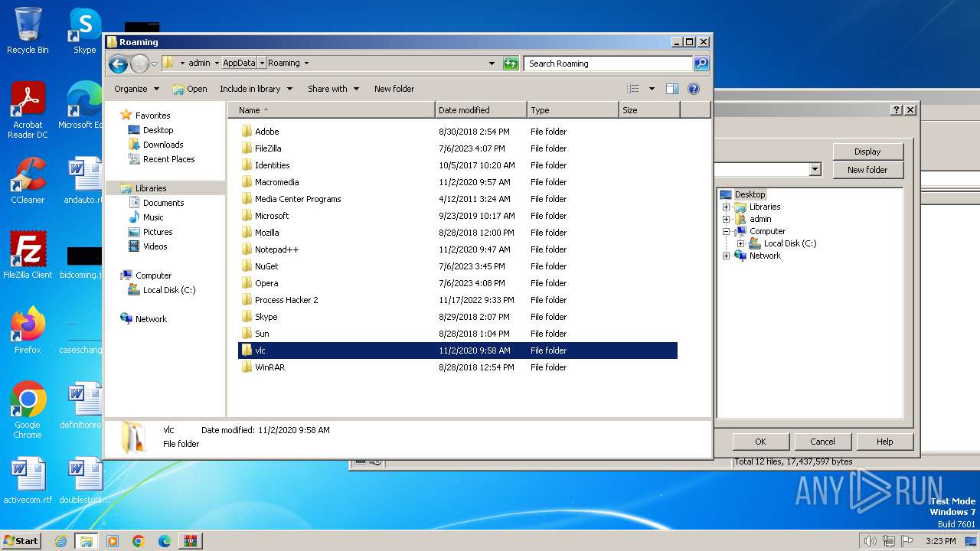Select the Macromedia folder icon
Screen dimensions: 980x551
247,182
